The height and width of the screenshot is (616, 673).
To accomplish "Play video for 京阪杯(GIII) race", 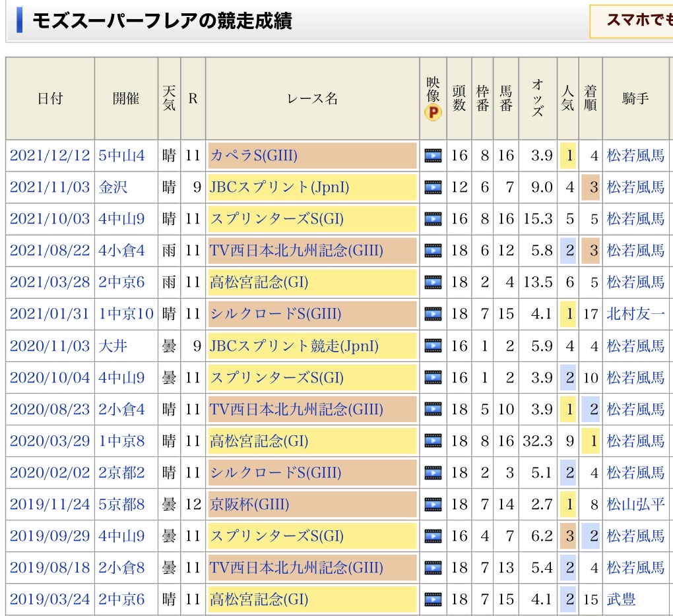I will (x=433, y=505).
